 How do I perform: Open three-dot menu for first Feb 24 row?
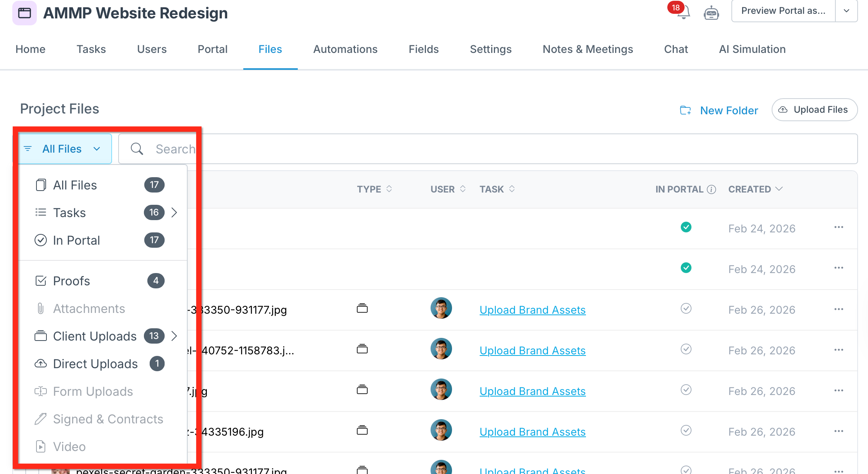(838, 227)
